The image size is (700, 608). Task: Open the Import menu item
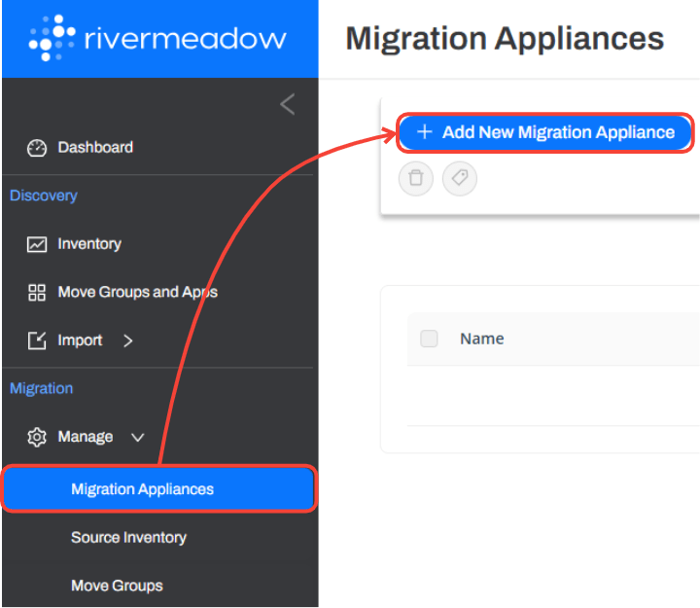click(x=80, y=340)
